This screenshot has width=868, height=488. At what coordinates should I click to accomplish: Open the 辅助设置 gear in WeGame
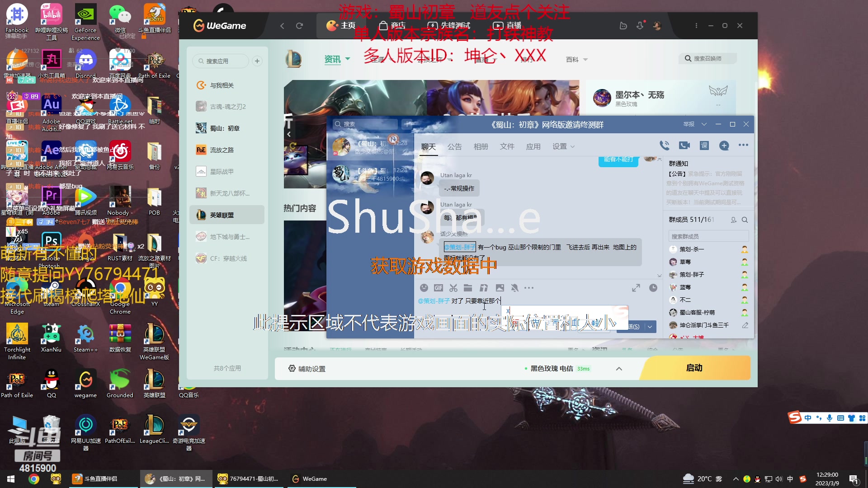tap(292, 369)
